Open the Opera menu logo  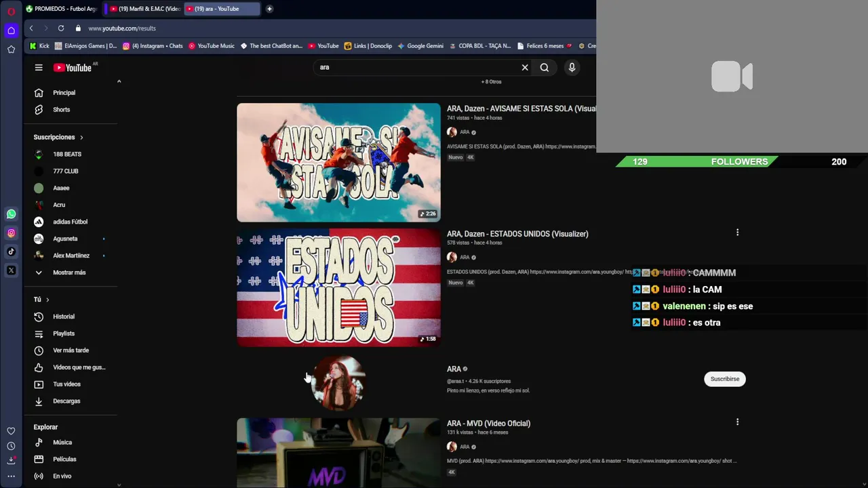point(11,12)
